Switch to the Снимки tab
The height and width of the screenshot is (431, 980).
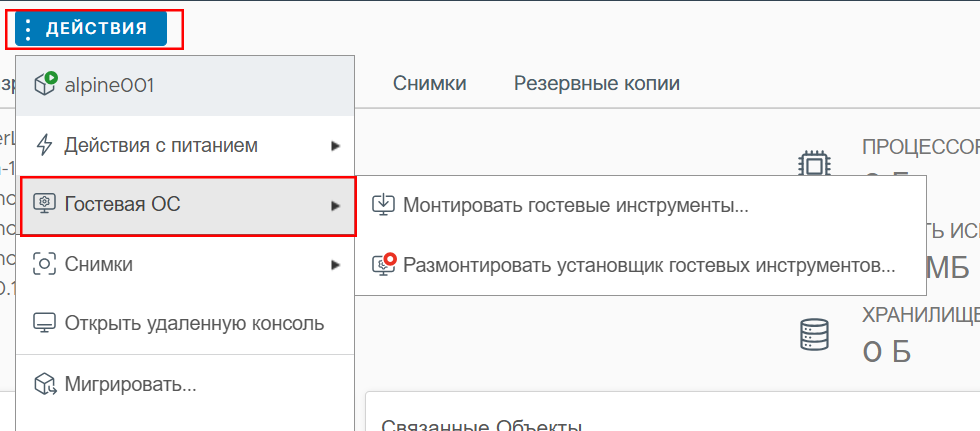coord(429,83)
